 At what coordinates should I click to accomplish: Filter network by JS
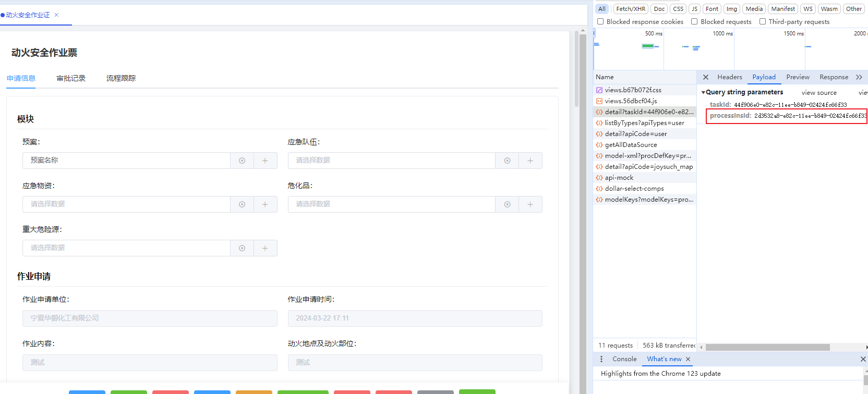[694, 9]
